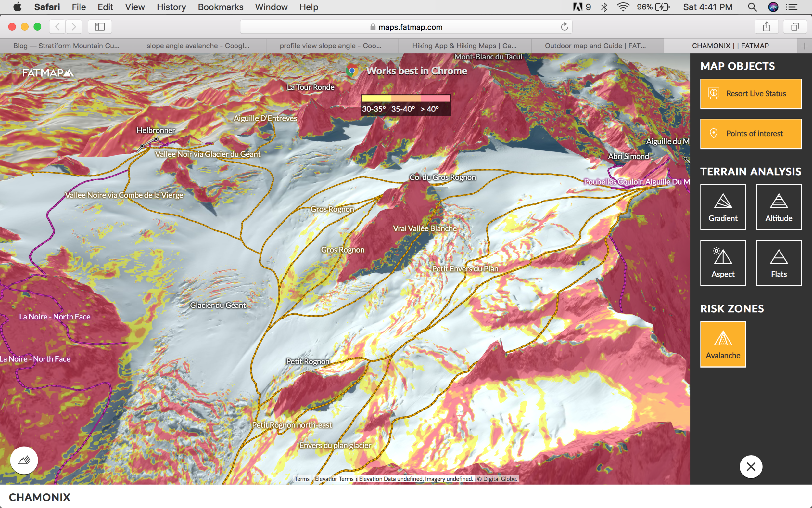
Task: Open the Adobe menu bar icon
Action: [x=582, y=7]
